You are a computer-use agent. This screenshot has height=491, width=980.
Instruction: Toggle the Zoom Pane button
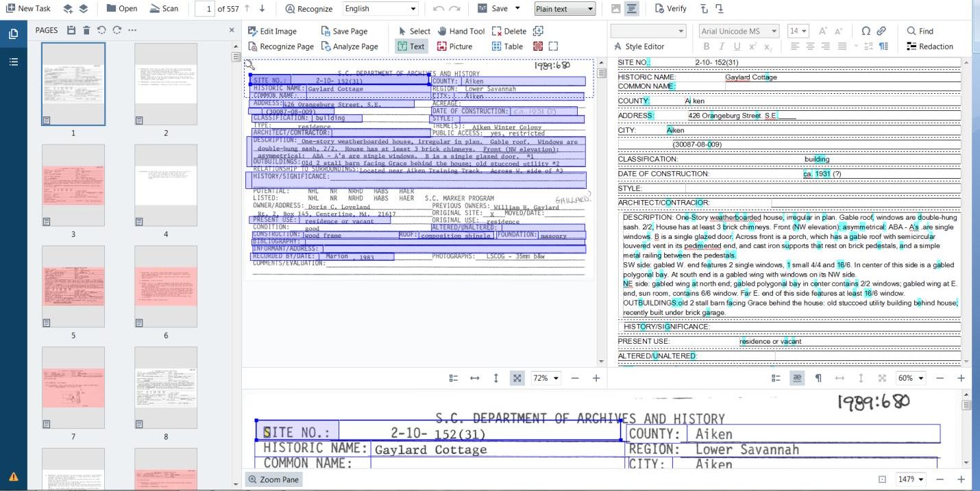pos(274,479)
